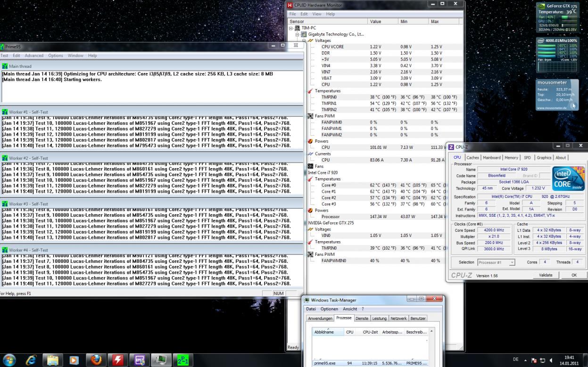Click Currents icon in HWMonitor

tap(310, 154)
